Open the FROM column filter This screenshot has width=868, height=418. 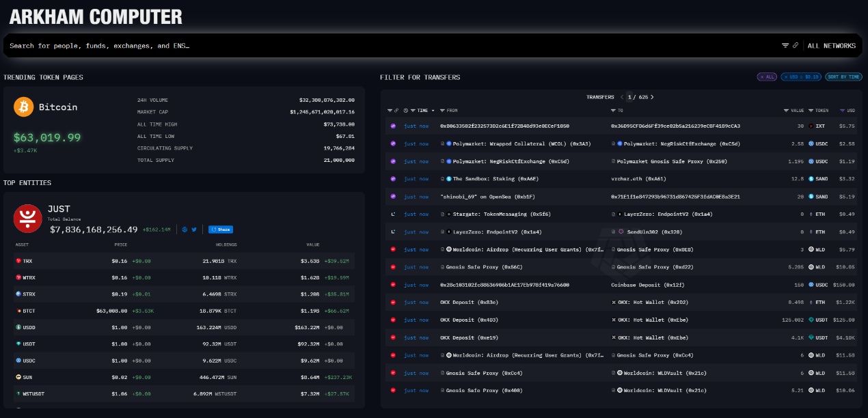[443, 110]
